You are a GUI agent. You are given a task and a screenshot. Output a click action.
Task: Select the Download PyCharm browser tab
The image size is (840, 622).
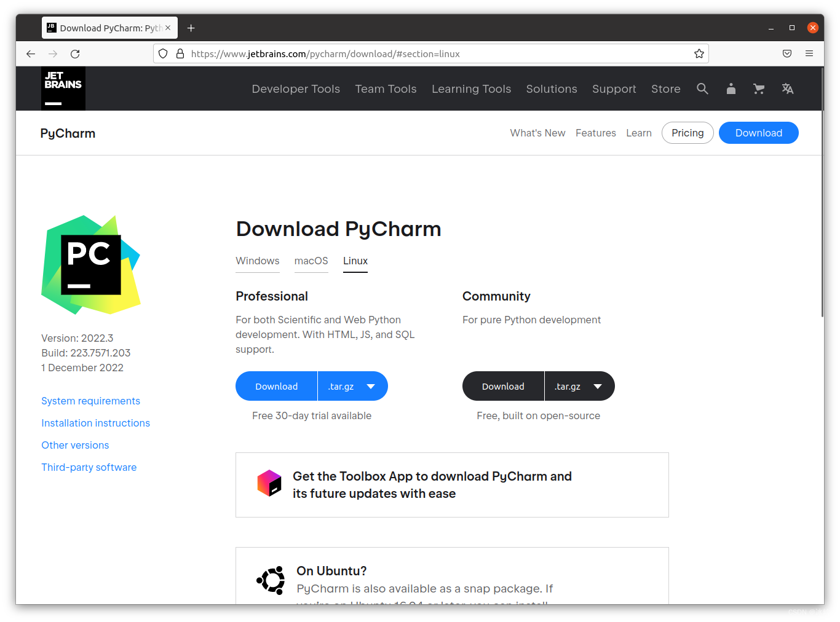point(109,28)
